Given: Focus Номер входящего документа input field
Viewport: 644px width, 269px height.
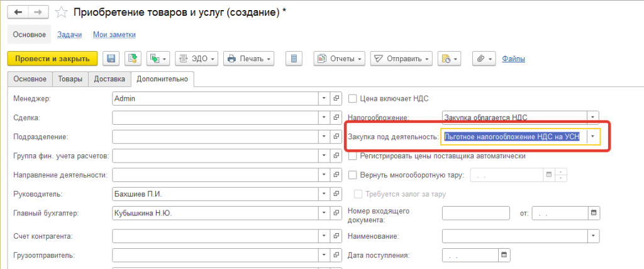Looking at the screenshot, I should tap(475, 213).
